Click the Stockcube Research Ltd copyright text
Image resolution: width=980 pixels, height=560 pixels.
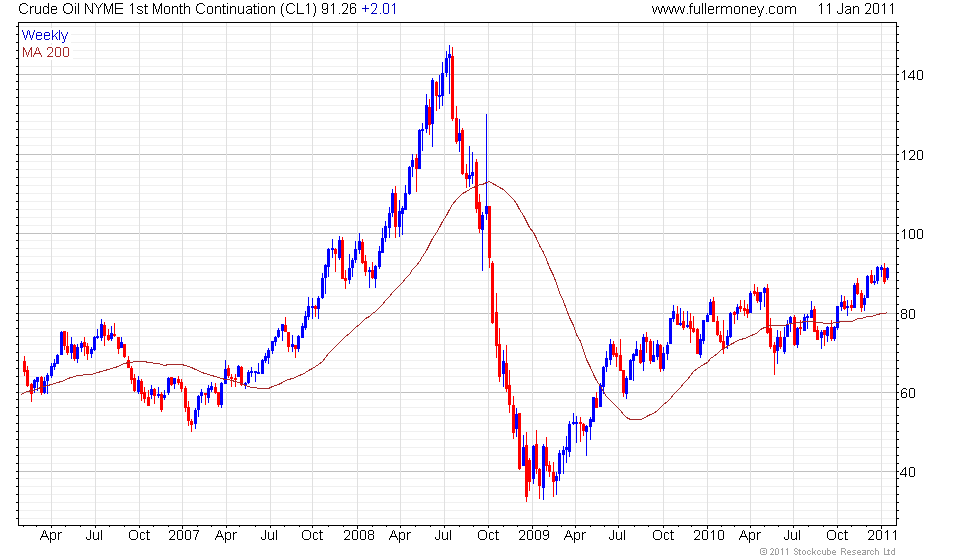pos(828,552)
